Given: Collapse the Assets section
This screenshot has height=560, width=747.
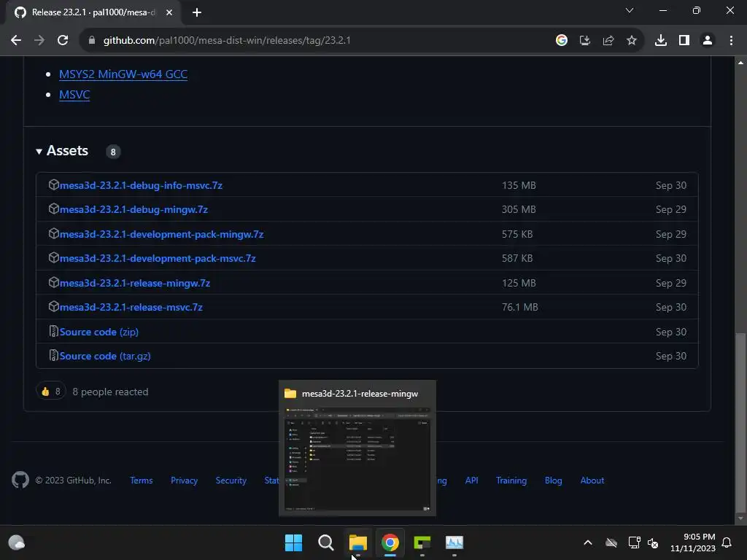Looking at the screenshot, I should pos(62,151).
